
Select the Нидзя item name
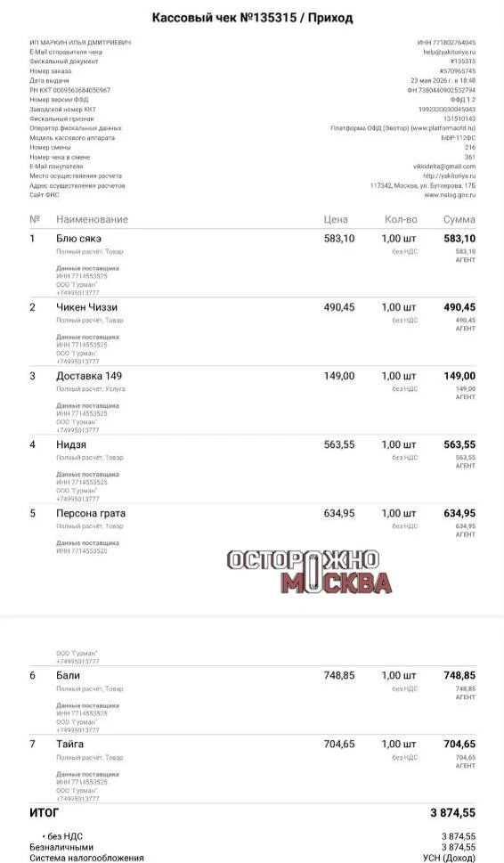point(71,444)
